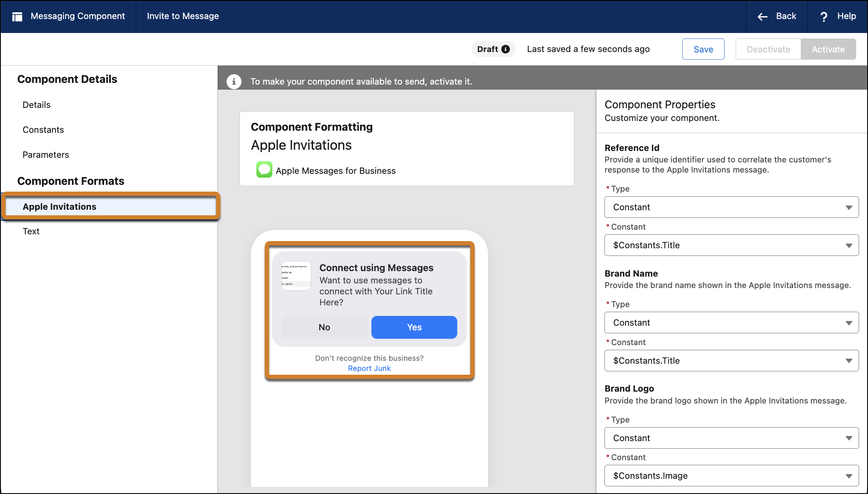Viewport: 868px width, 494px height.
Task: Open Details in Component Details
Action: (x=36, y=105)
